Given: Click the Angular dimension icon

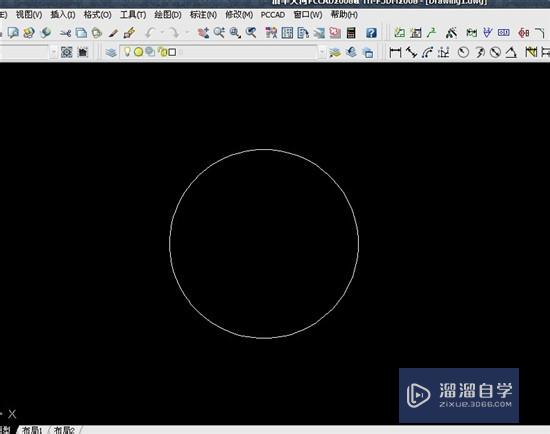Looking at the screenshot, I should pos(511,53).
